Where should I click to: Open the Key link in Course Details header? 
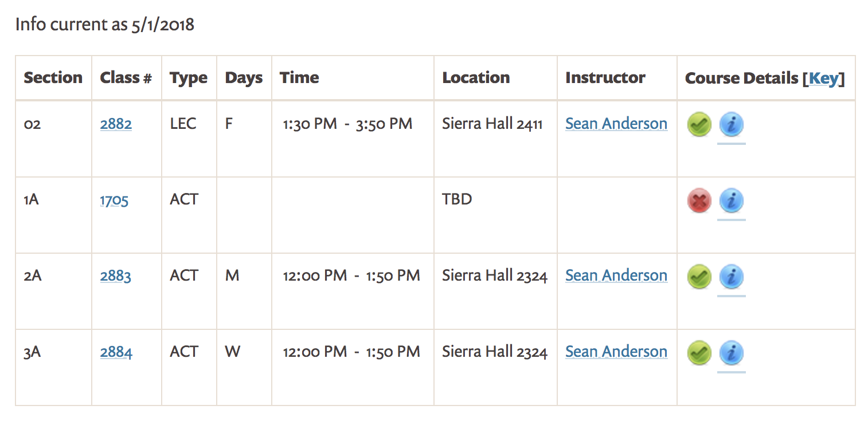pos(824,78)
